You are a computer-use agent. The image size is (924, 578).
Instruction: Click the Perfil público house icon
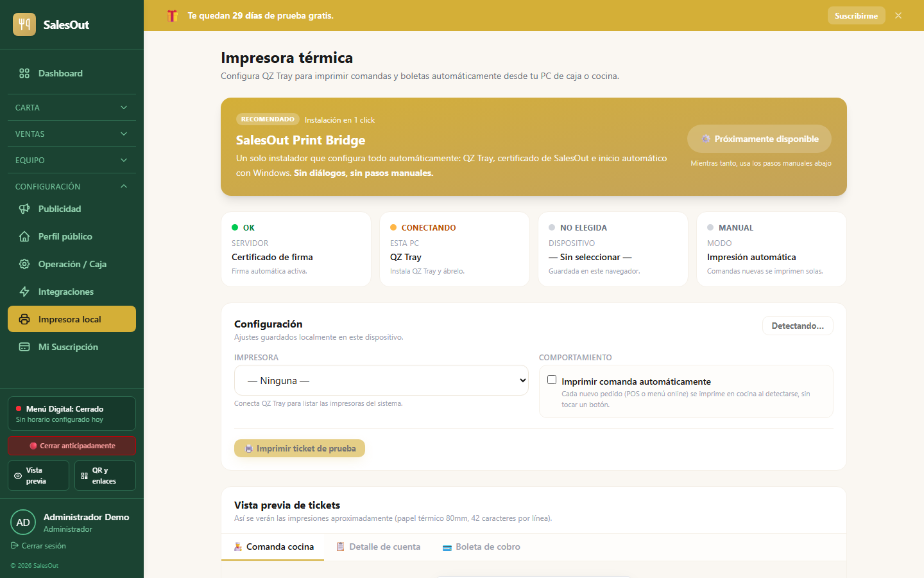point(24,236)
